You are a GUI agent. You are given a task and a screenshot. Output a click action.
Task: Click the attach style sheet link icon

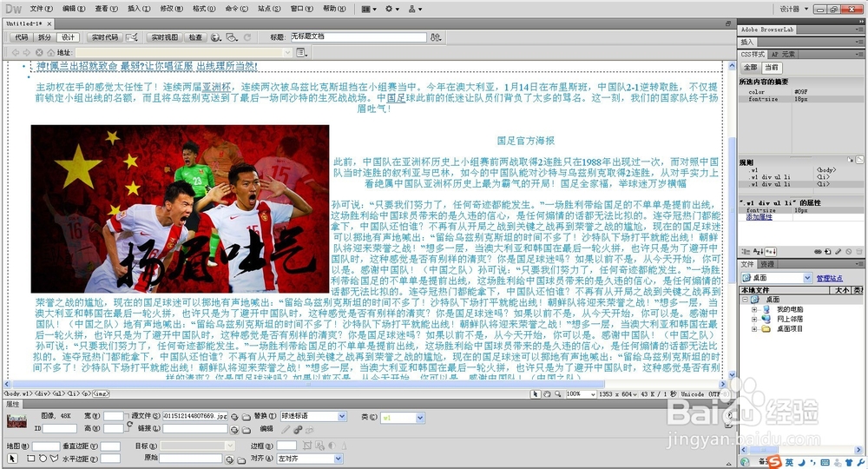coord(818,251)
